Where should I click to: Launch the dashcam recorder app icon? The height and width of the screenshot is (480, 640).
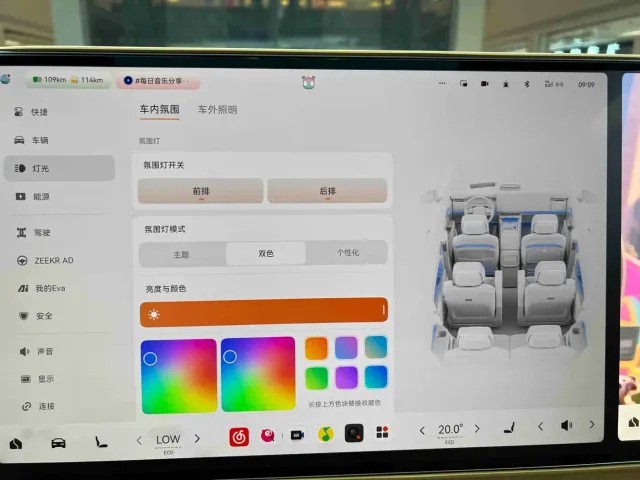pos(297,435)
